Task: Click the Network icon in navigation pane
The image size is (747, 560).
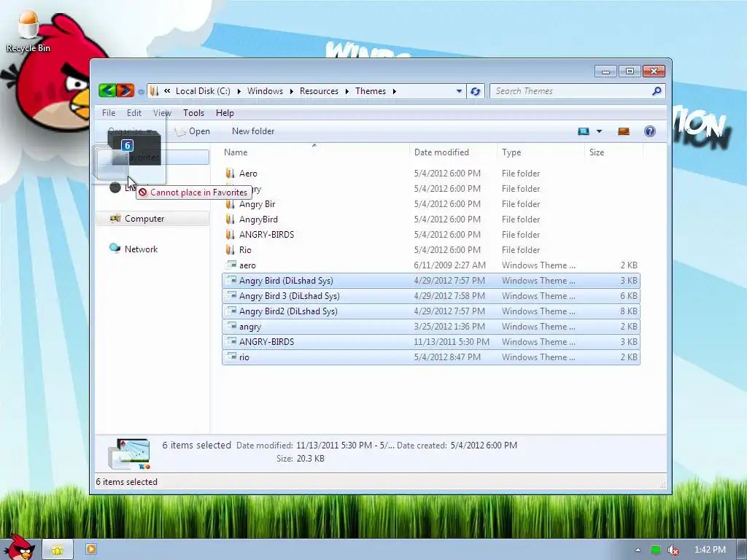Action: pyautogui.click(x=115, y=249)
